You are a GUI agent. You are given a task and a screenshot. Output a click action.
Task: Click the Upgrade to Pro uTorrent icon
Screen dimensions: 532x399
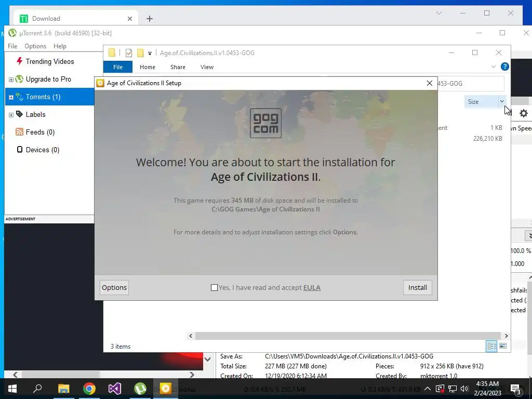coord(19,79)
